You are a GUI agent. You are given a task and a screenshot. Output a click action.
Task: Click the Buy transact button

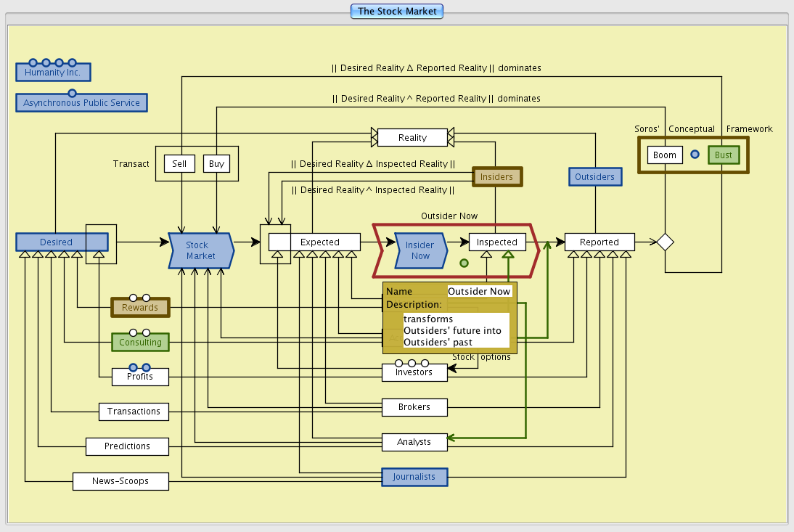pyautogui.click(x=216, y=164)
